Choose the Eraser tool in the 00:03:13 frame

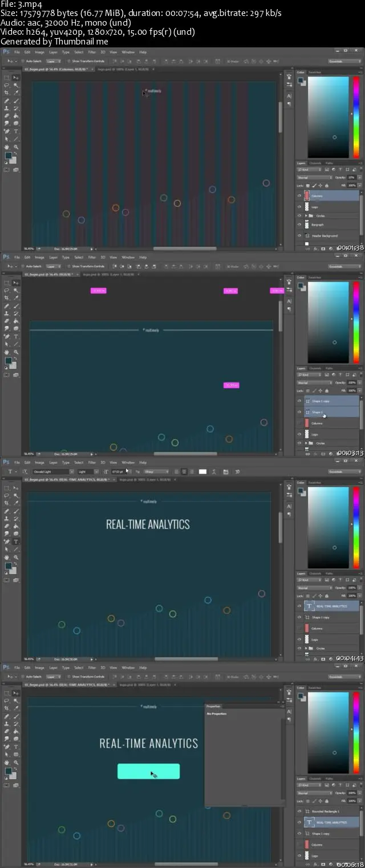[6, 321]
